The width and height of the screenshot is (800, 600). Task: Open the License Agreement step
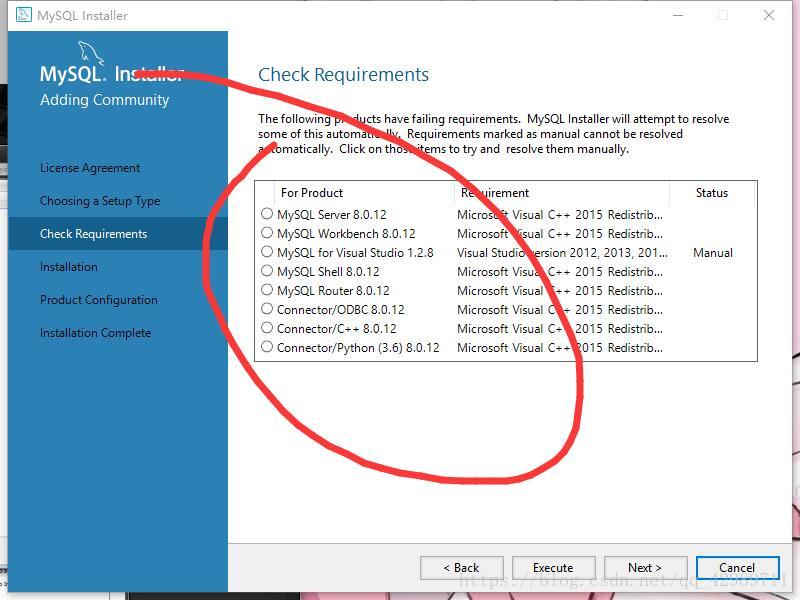pos(90,168)
